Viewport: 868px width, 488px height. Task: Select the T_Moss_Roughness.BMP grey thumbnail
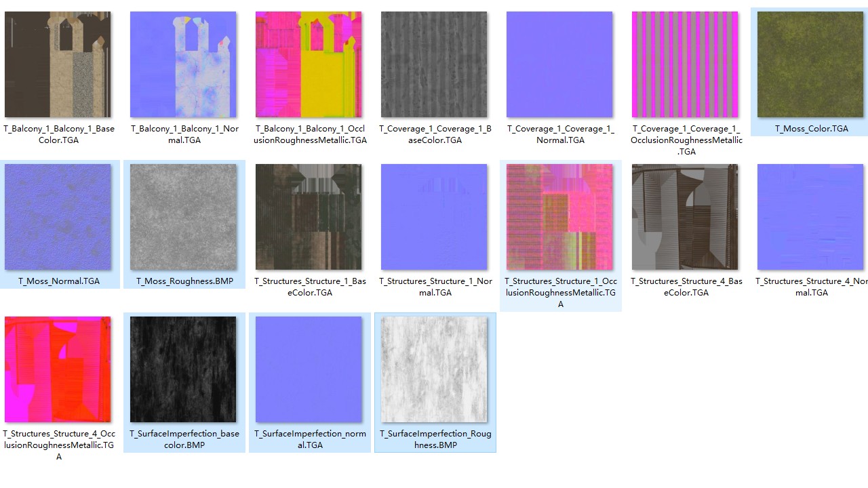(183, 217)
